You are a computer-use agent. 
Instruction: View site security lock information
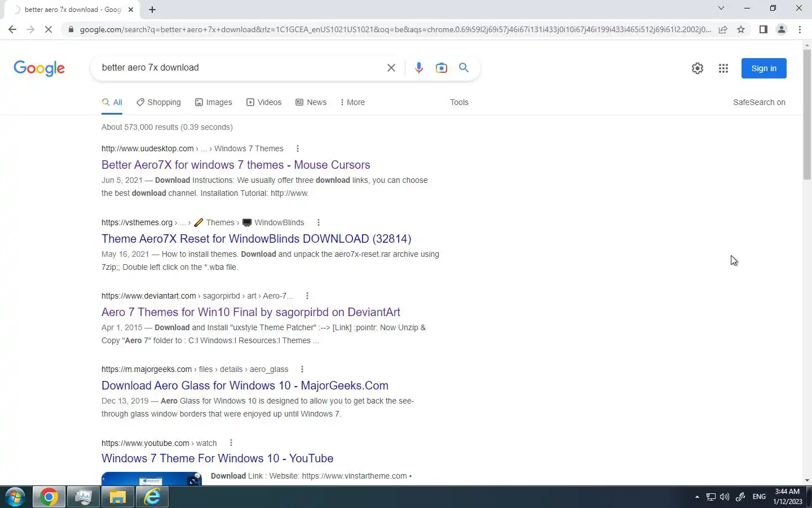70,29
